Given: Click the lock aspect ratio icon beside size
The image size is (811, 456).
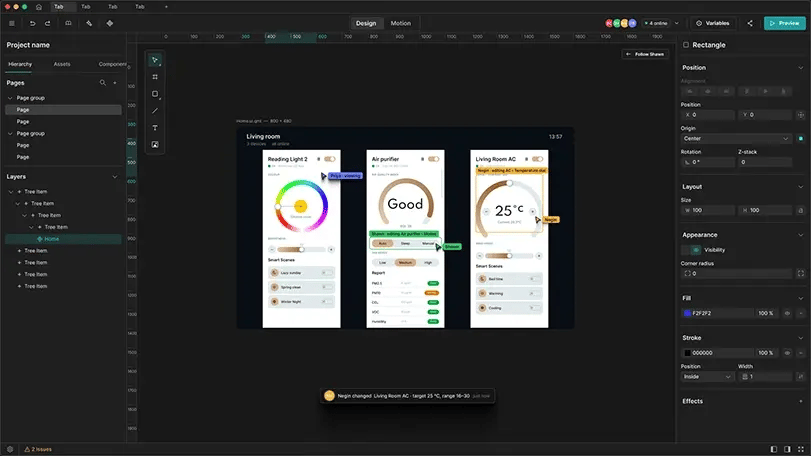Looking at the screenshot, I should click(x=801, y=210).
